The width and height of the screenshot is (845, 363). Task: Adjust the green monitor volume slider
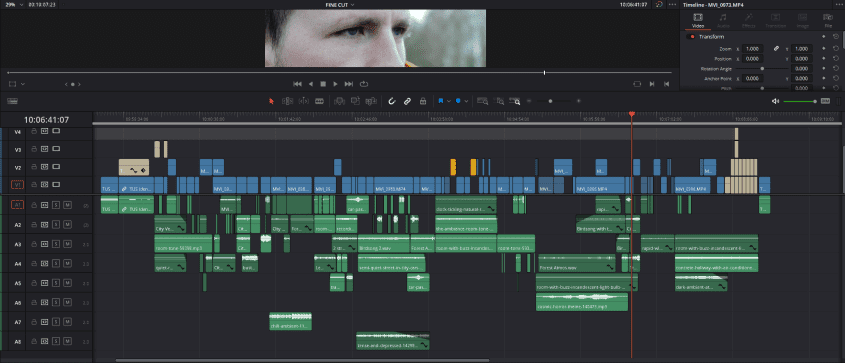tap(800, 101)
